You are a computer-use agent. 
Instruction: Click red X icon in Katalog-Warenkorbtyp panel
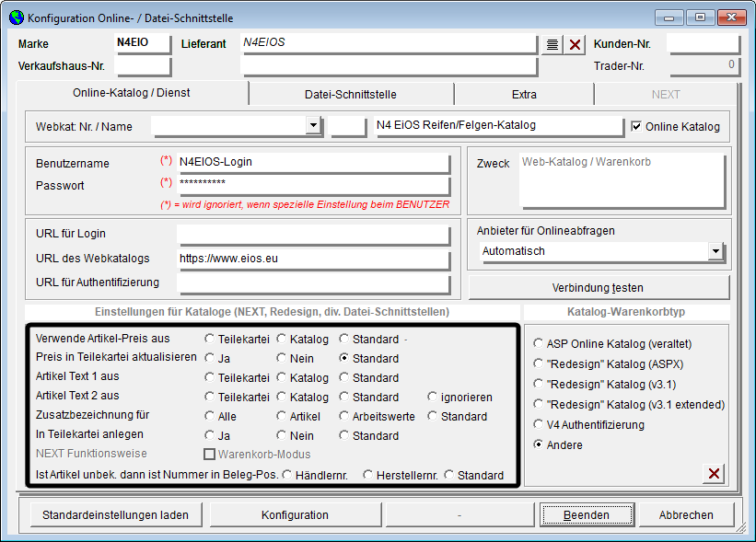pyautogui.click(x=714, y=474)
